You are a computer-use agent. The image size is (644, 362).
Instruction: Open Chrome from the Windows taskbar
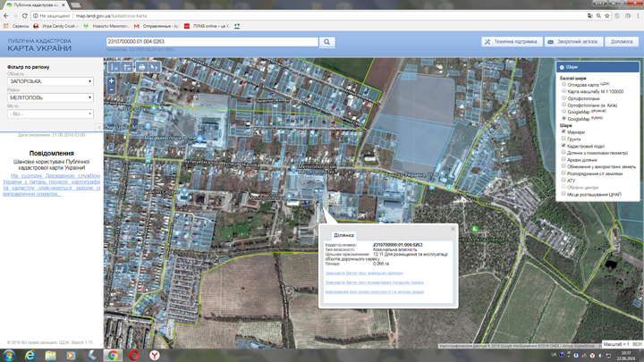(x=113, y=355)
